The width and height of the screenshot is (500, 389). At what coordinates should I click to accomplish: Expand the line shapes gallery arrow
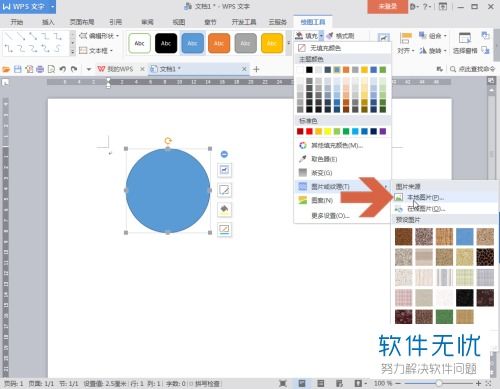tap(73, 51)
